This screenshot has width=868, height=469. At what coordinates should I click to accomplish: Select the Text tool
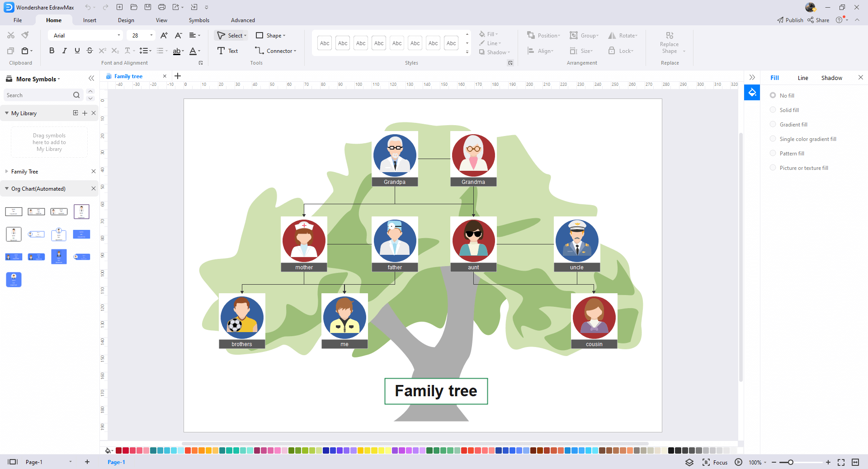[227, 51]
